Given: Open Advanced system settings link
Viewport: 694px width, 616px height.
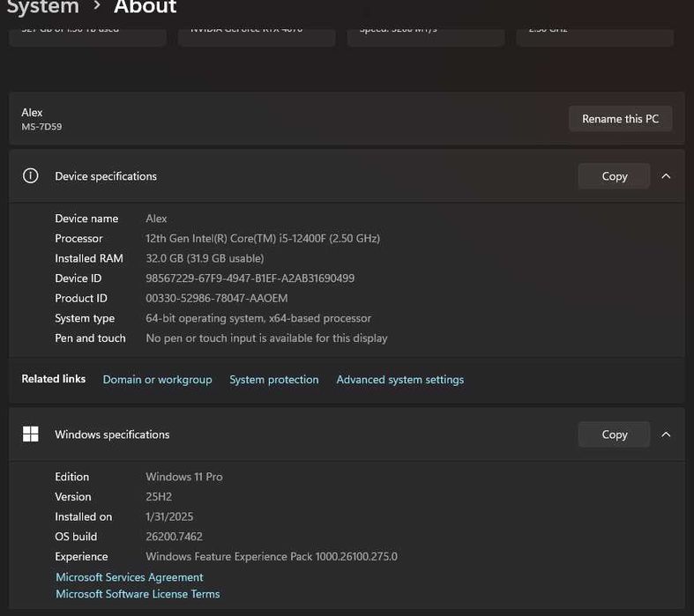Looking at the screenshot, I should point(400,380).
